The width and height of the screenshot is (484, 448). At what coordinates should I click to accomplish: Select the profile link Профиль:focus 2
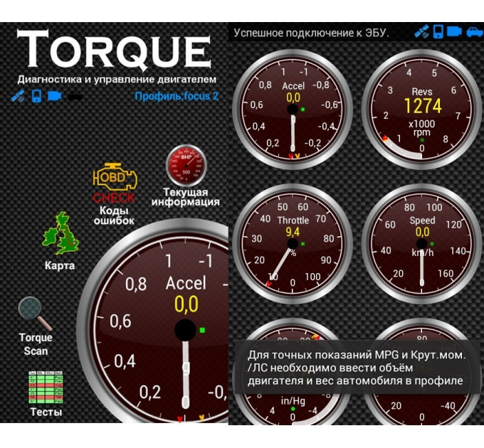[177, 96]
